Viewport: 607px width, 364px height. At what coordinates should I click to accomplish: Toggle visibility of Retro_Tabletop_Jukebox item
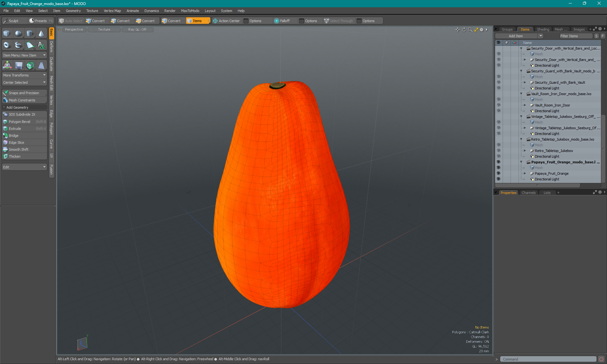[499, 151]
